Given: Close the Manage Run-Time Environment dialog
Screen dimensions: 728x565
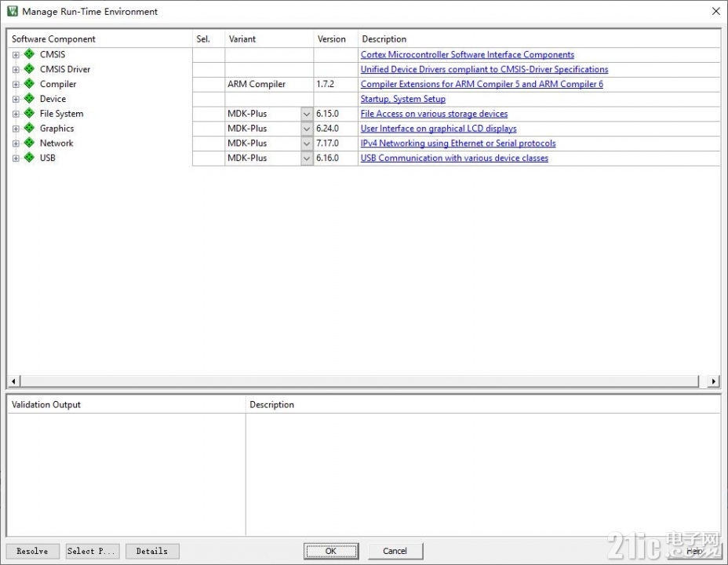Looking at the screenshot, I should (716, 11).
